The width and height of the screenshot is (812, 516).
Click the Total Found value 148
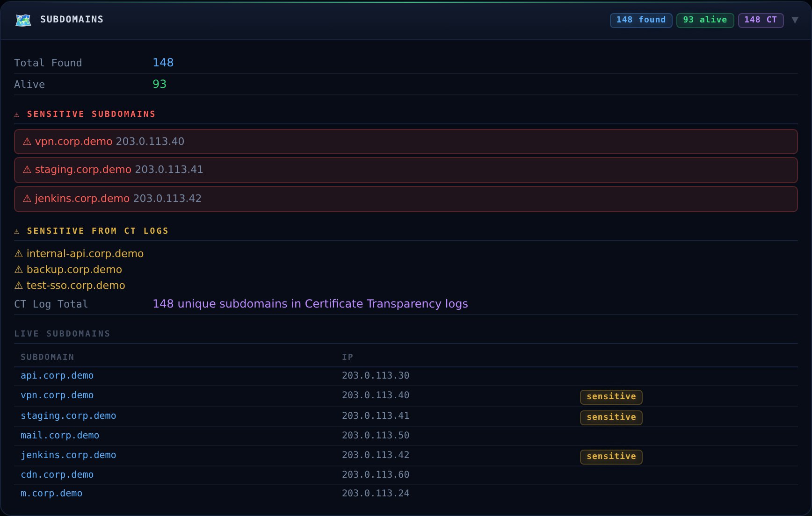(163, 63)
